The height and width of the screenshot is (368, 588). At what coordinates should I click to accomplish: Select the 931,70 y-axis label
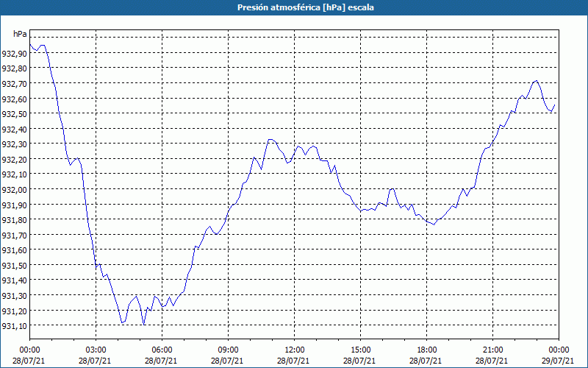pos(14,235)
